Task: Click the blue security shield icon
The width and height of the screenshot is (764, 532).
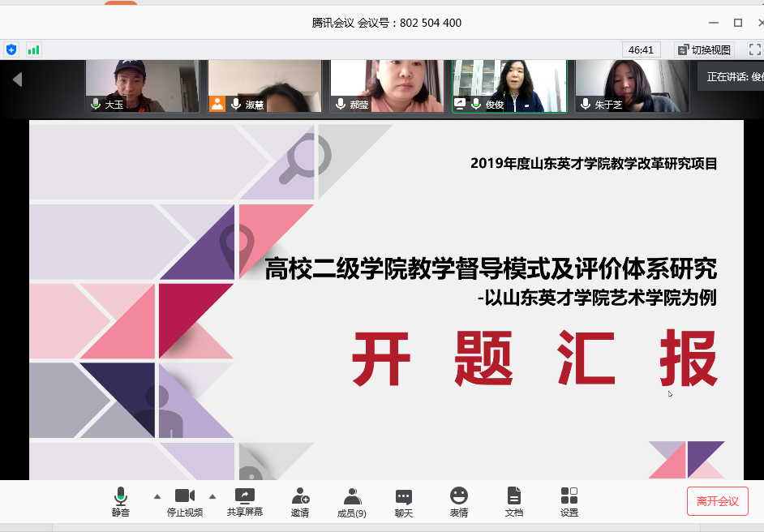Action: coord(11,49)
